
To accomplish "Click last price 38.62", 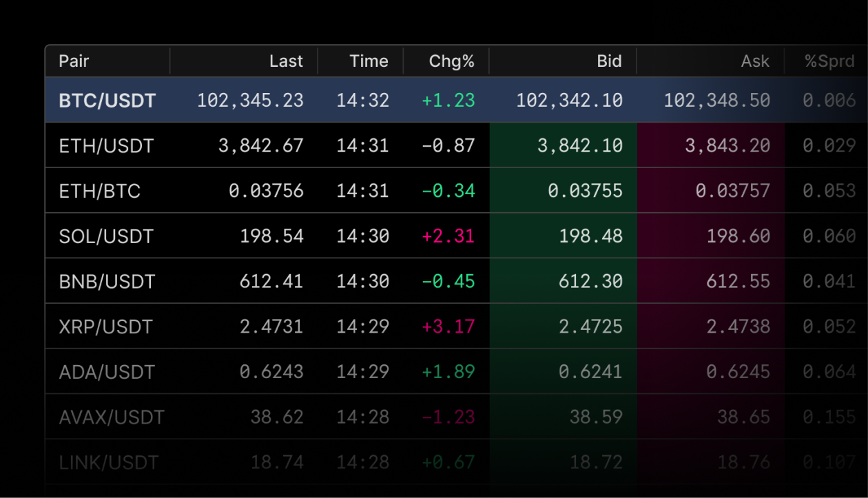I will [x=277, y=417].
